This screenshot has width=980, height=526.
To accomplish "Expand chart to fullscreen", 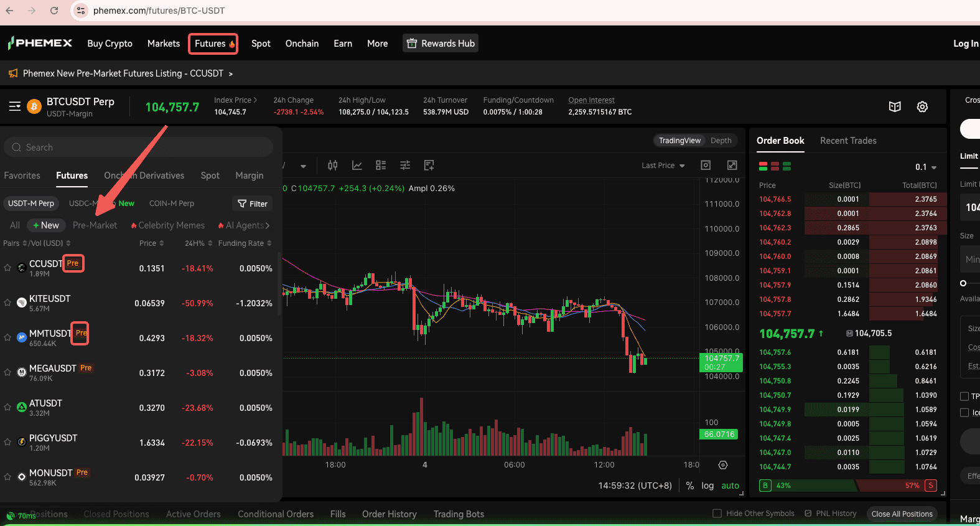I will click(x=732, y=165).
